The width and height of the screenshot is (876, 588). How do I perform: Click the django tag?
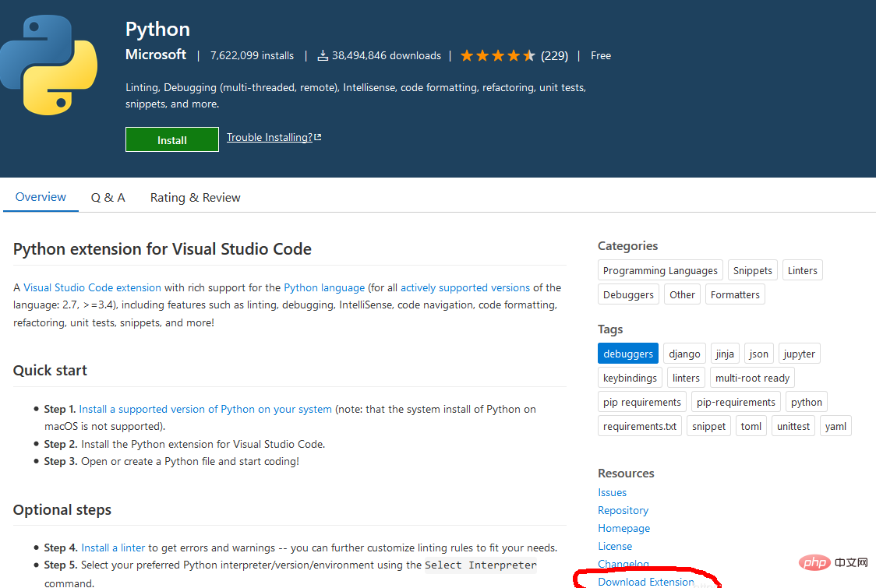(684, 354)
